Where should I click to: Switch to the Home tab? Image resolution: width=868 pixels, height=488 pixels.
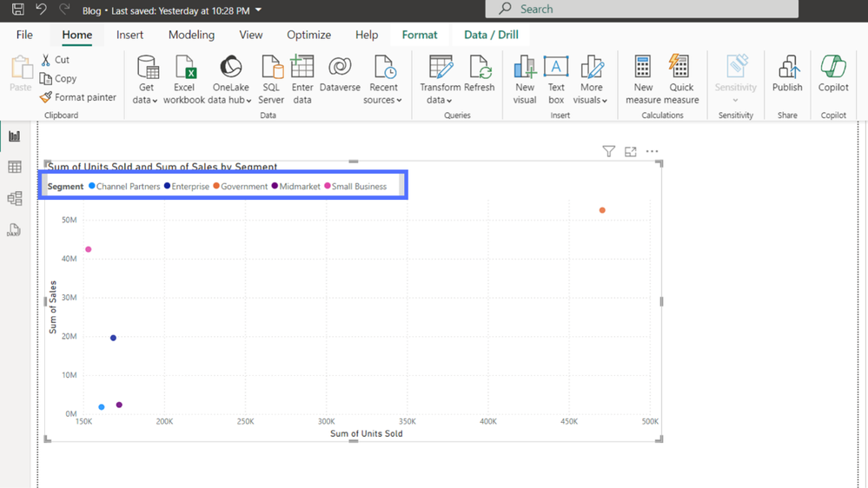click(x=77, y=35)
